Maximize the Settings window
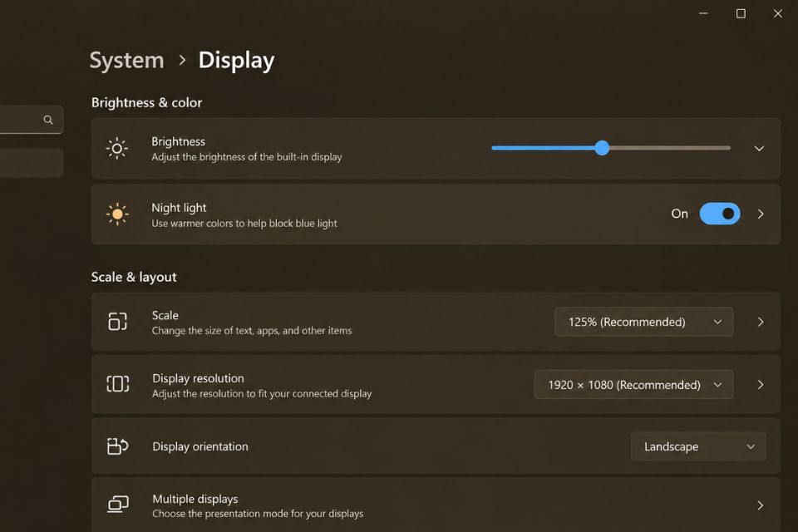798x532 pixels. 741,13
